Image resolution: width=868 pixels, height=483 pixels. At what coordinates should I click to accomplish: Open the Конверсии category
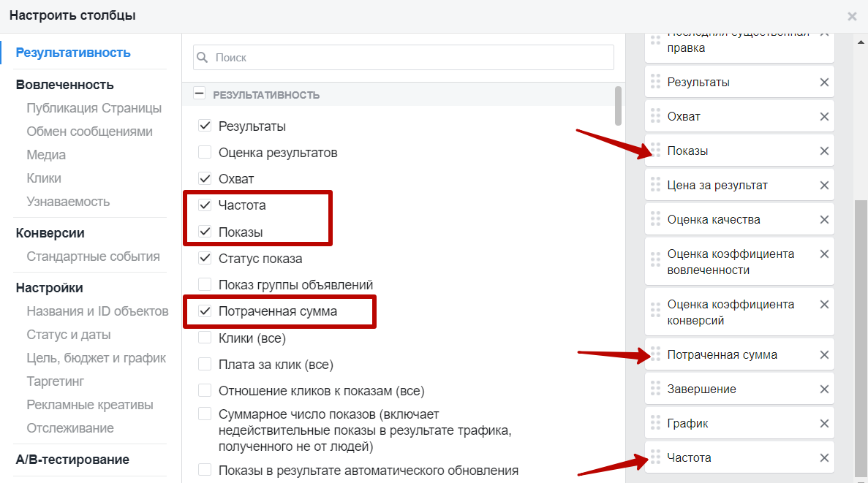point(50,233)
